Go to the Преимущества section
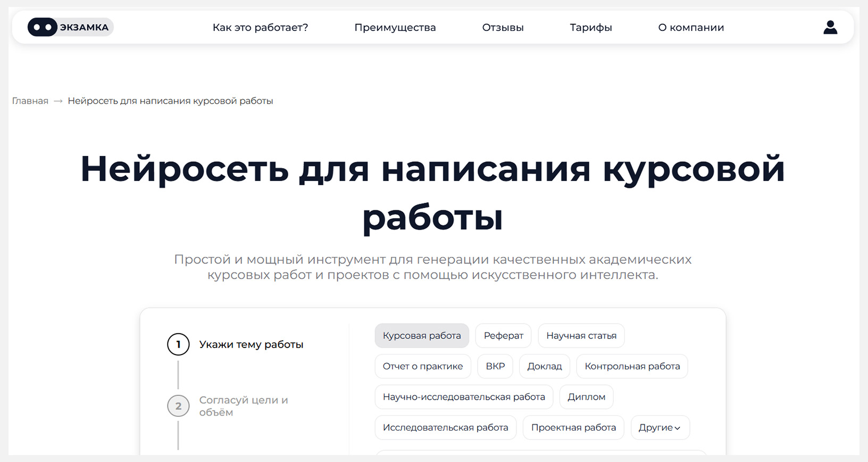The image size is (868, 462). pos(395,28)
